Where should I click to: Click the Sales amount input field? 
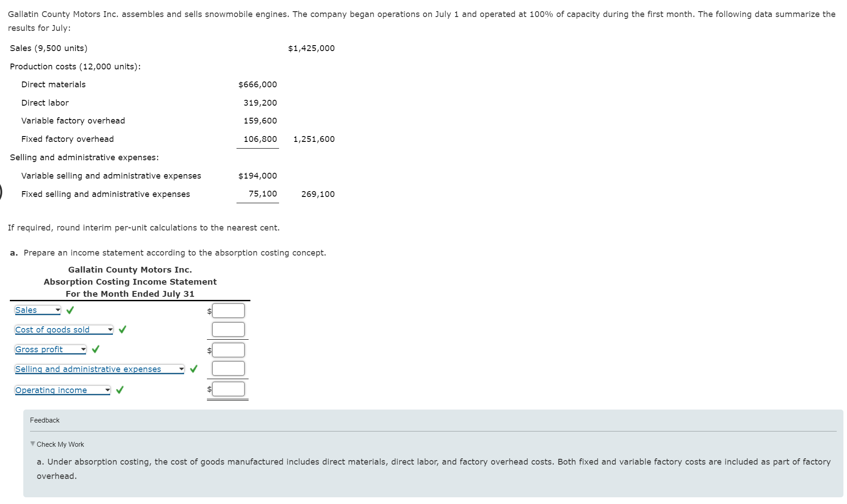228,311
